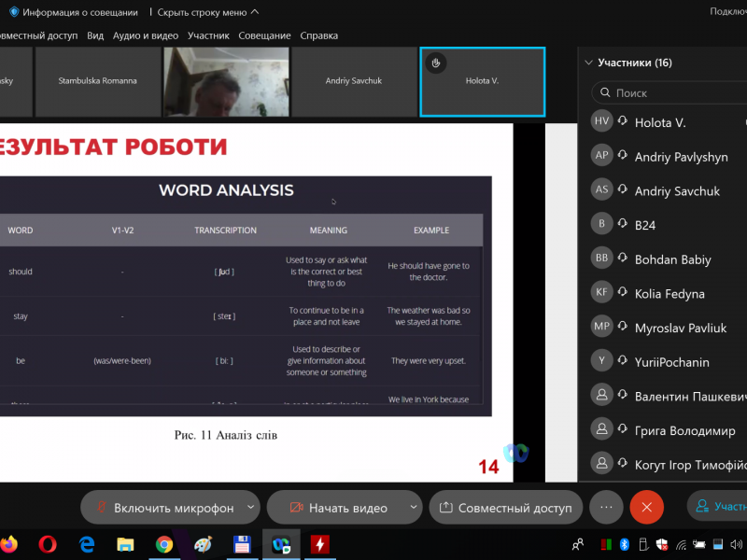Click Скрыть строку меню
Image resolution: width=747 pixels, height=560 pixels.
207,12
